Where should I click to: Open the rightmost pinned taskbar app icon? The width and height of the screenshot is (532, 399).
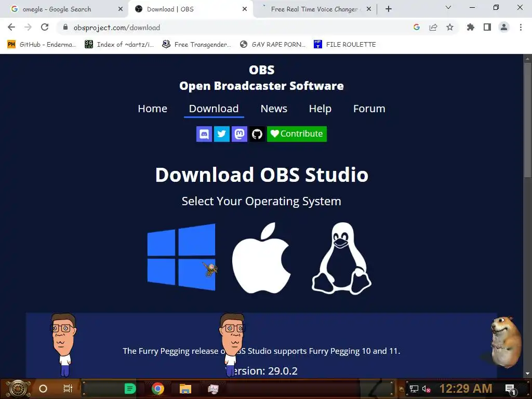[x=214, y=389]
